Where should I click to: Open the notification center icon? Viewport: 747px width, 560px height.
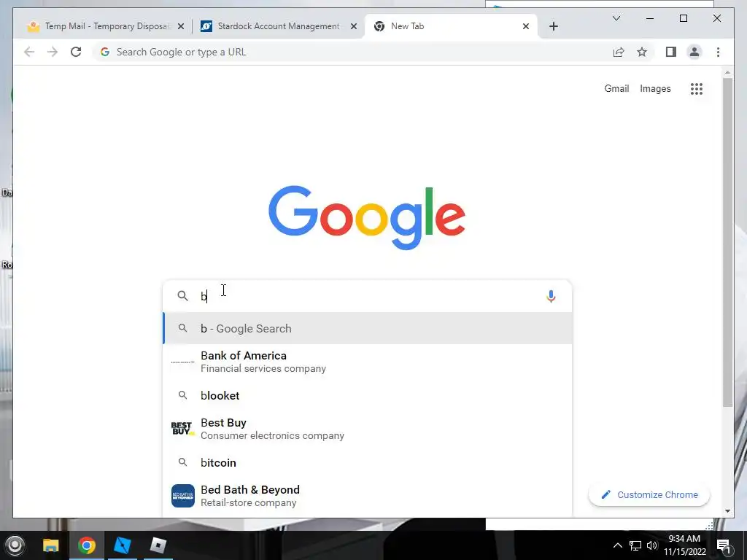click(724, 545)
